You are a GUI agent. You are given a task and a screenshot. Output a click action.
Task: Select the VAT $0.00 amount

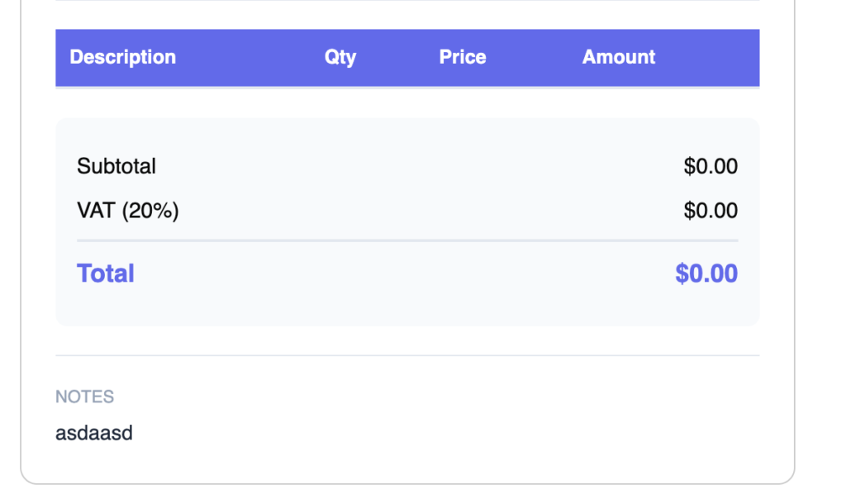point(711,211)
